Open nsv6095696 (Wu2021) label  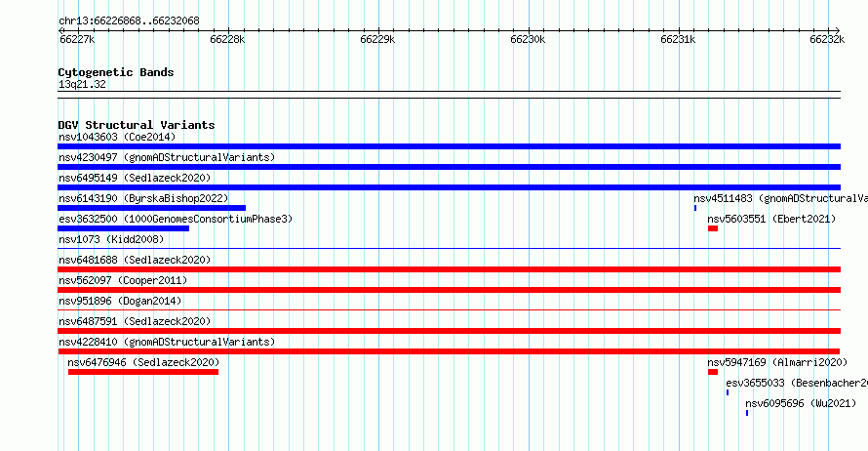(801, 403)
